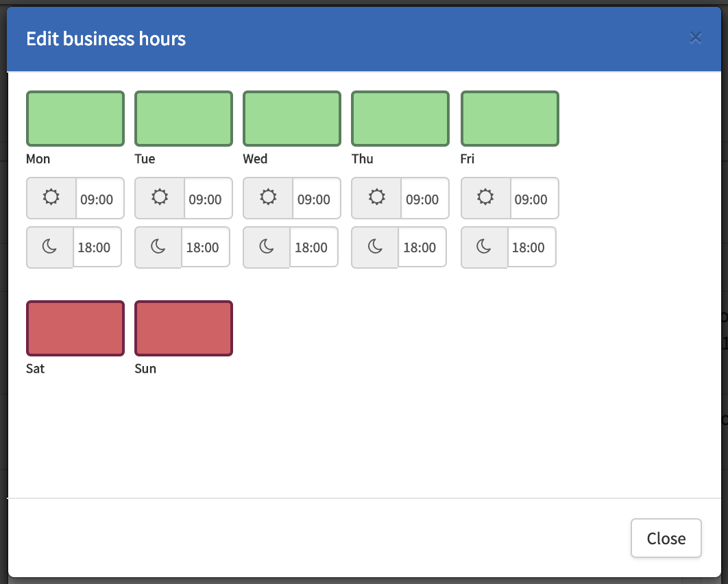Toggle Monday green day box off

(x=75, y=119)
